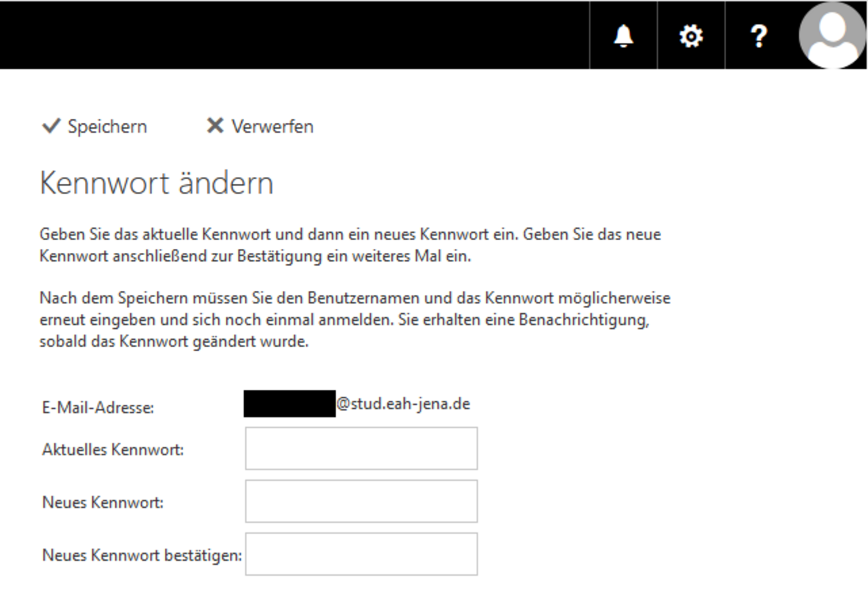The width and height of the screenshot is (868, 592).
Task: Click Speichern to save the password
Action: pos(94,127)
